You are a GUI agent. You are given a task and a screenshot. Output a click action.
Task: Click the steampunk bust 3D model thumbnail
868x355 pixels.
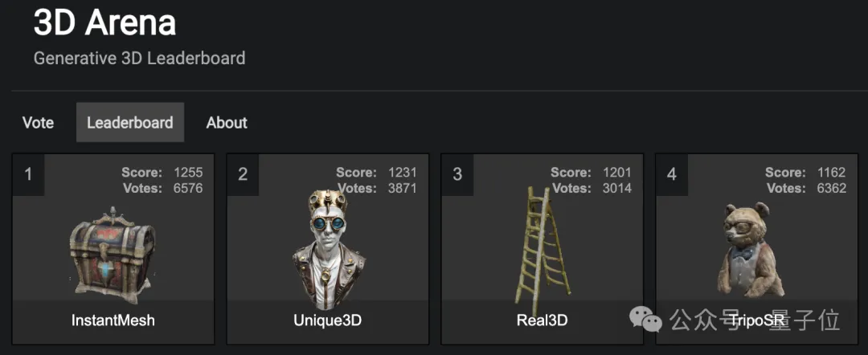(328, 250)
